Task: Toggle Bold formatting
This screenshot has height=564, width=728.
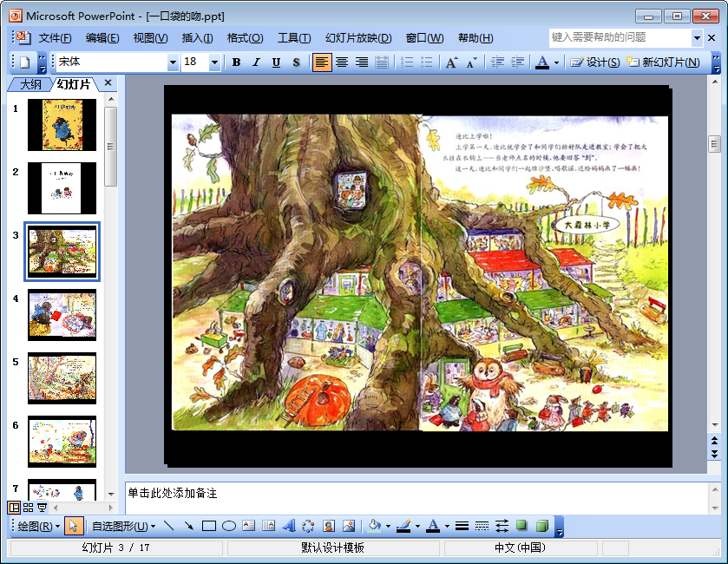Action: coord(236,62)
